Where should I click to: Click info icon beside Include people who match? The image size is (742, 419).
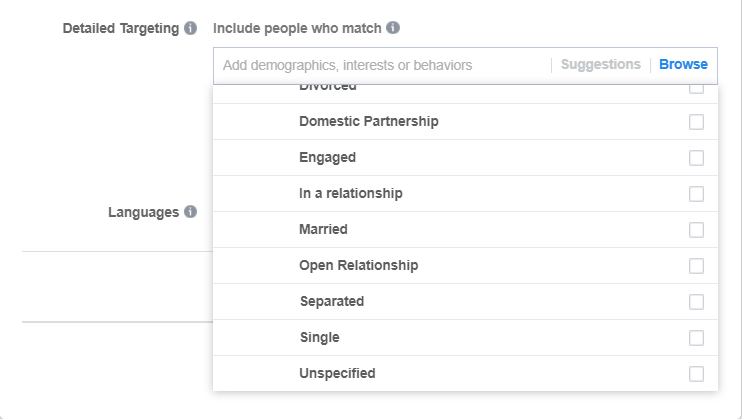[x=393, y=27]
